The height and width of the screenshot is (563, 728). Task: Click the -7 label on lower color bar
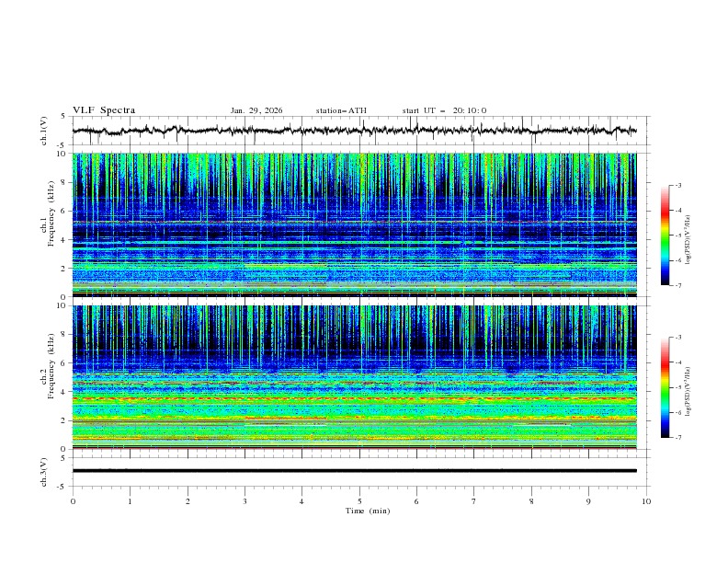tap(677, 438)
